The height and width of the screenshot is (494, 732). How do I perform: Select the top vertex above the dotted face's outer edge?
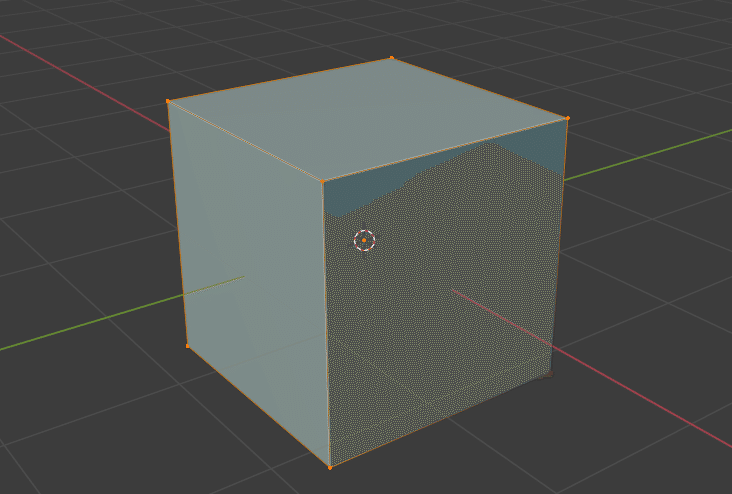coord(568,118)
